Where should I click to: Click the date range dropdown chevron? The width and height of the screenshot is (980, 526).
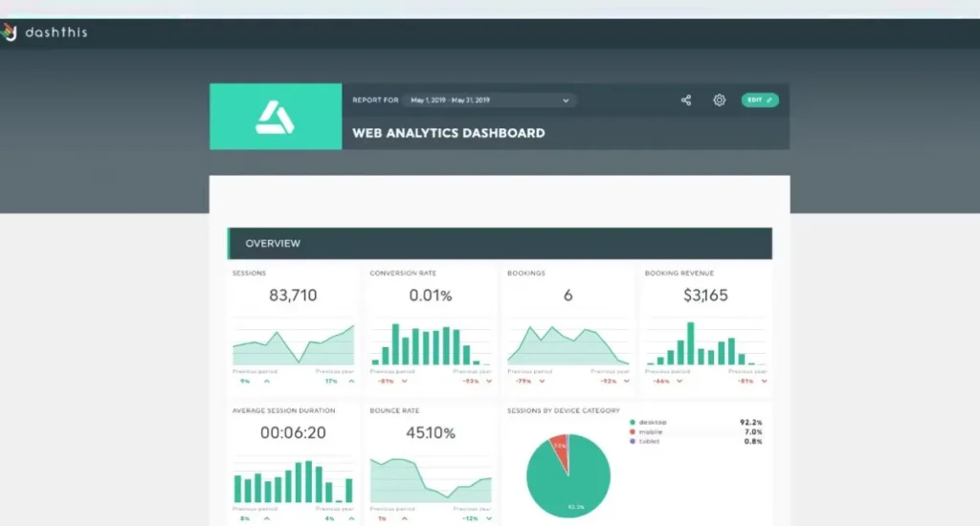point(566,100)
